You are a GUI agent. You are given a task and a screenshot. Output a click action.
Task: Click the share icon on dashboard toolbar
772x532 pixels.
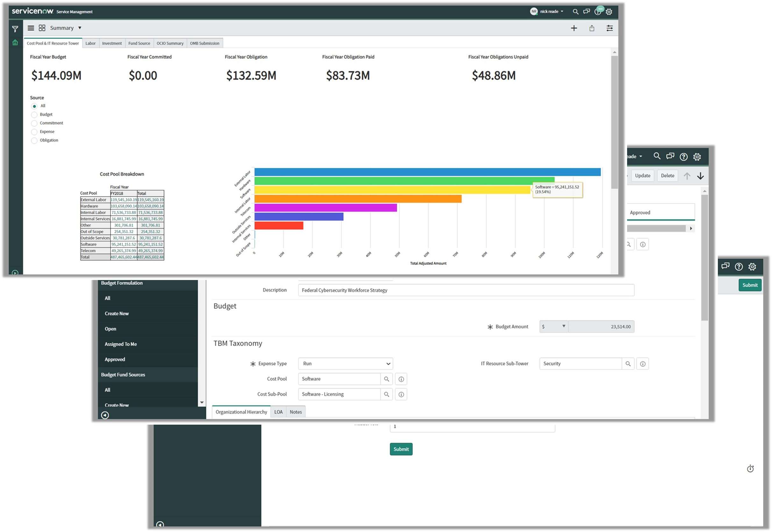592,28
